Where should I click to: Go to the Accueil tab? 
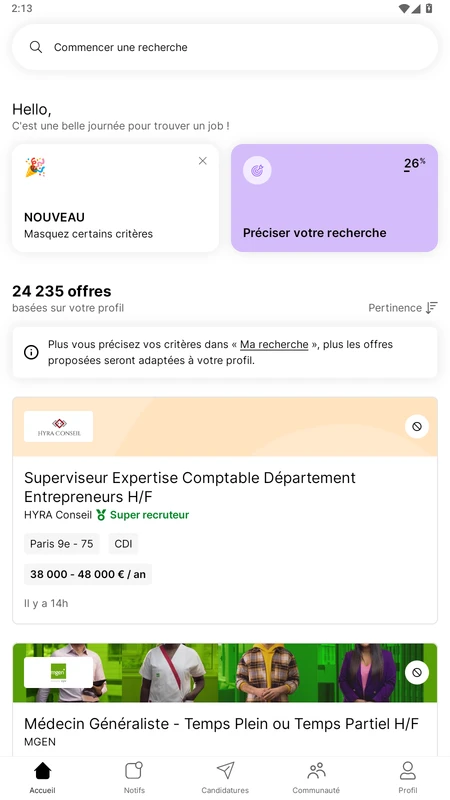(x=42, y=778)
